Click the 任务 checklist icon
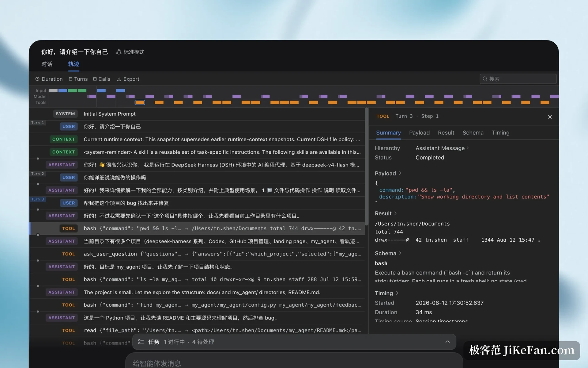The height and width of the screenshot is (368, 588). tap(141, 342)
